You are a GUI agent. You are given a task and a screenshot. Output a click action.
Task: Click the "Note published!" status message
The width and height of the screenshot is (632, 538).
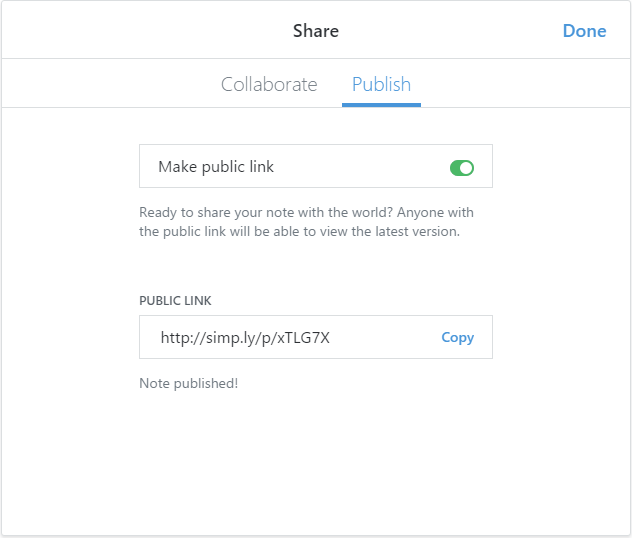tap(188, 383)
